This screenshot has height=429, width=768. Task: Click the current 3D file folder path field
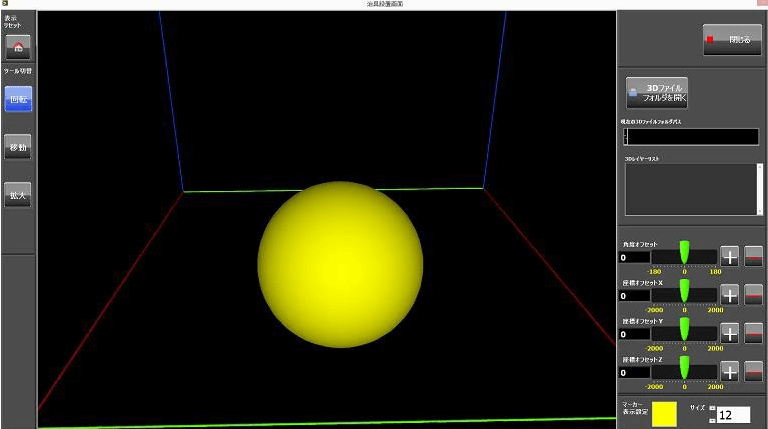(691, 137)
